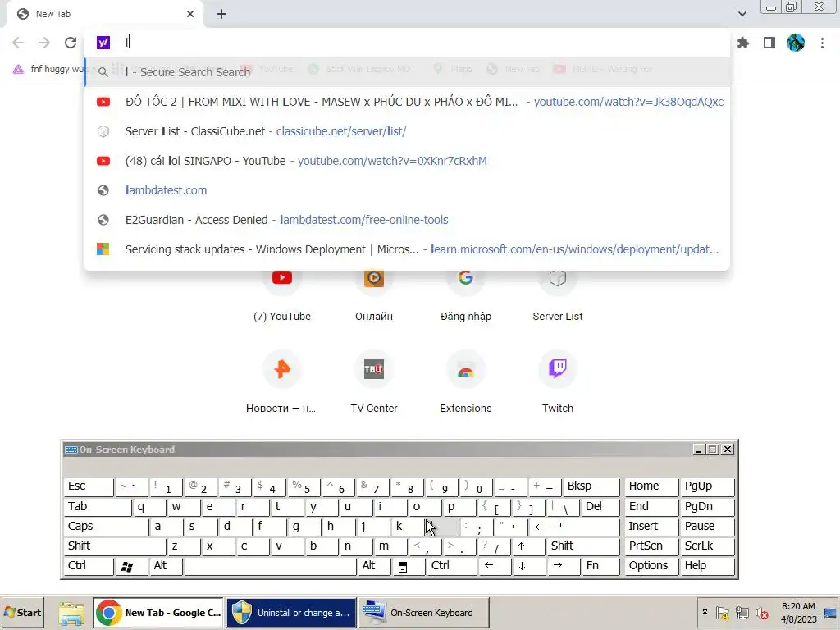Click the left arrow key on keyboard
Screen dimensions: 840x630
[495, 566]
